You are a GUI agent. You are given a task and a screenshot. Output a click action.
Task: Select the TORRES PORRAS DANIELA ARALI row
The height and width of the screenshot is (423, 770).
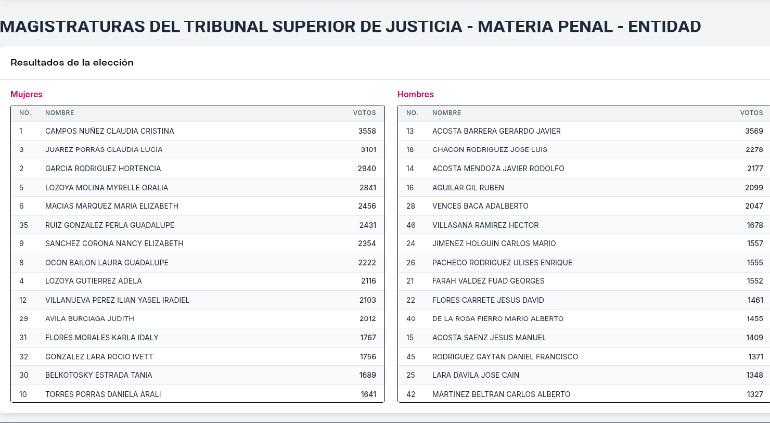[197, 394]
